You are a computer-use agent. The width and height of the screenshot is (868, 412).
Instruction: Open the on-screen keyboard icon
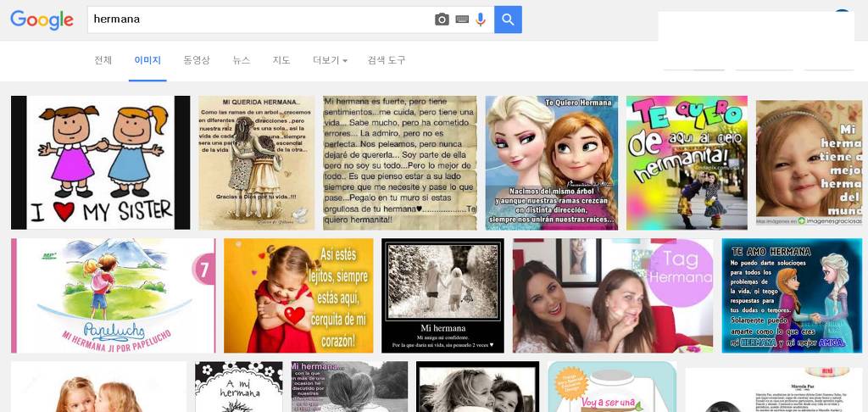pyautogui.click(x=462, y=19)
